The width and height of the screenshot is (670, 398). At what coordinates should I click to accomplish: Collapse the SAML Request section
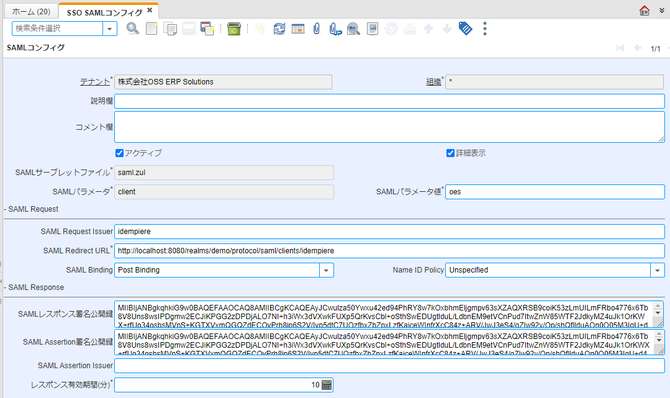31,209
